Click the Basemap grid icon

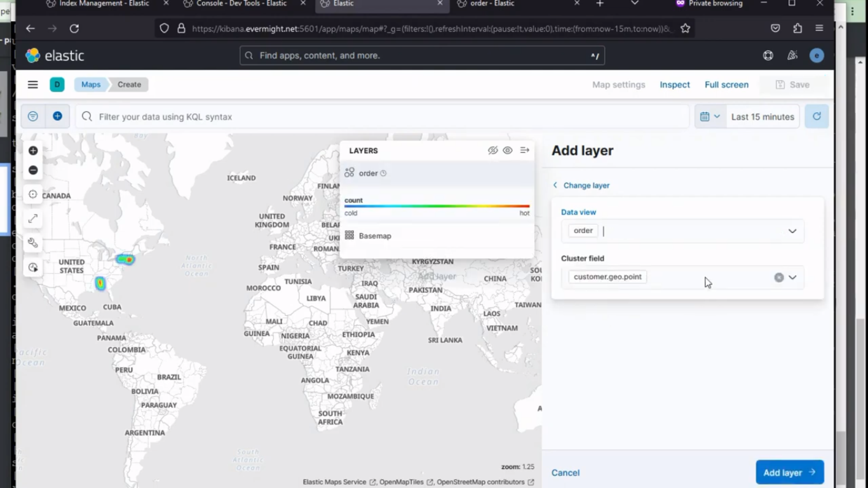(349, 236)
